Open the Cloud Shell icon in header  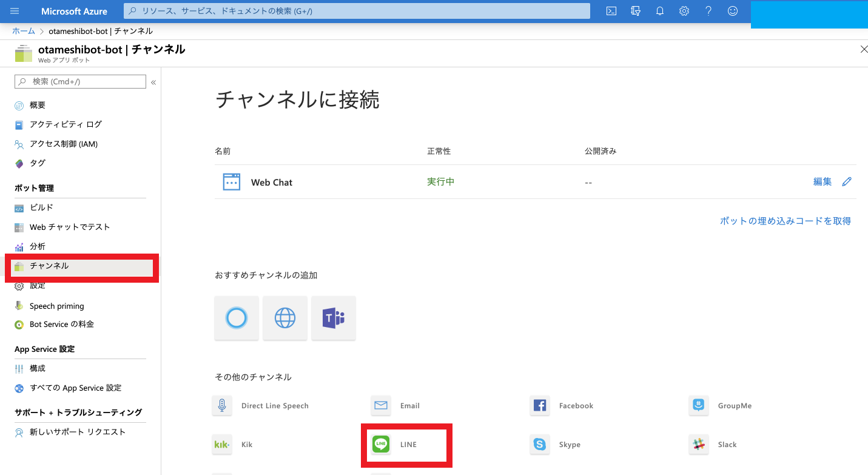(x=611, y=11)
